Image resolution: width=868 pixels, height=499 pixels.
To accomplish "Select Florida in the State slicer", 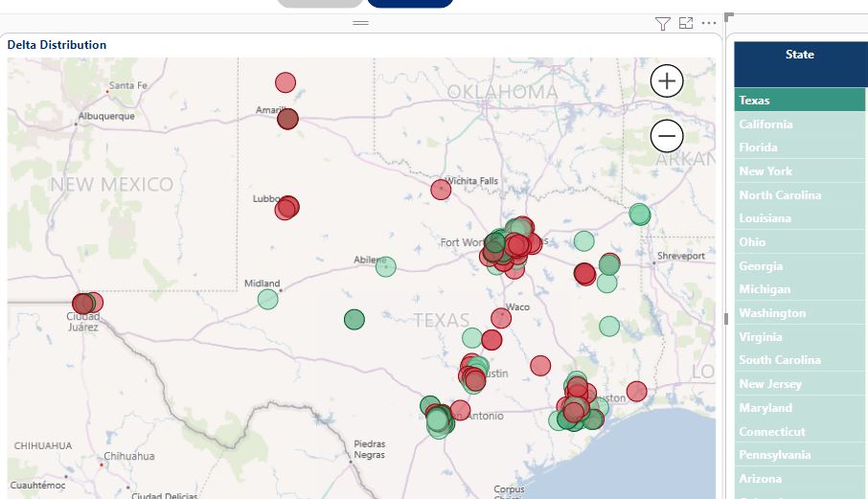I will pos(799,147).
